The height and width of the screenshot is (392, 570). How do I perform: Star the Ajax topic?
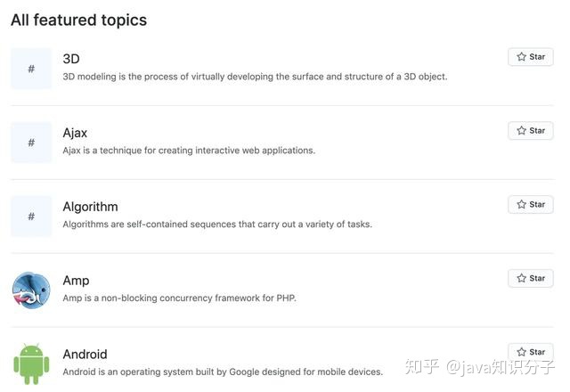(531, 131)
